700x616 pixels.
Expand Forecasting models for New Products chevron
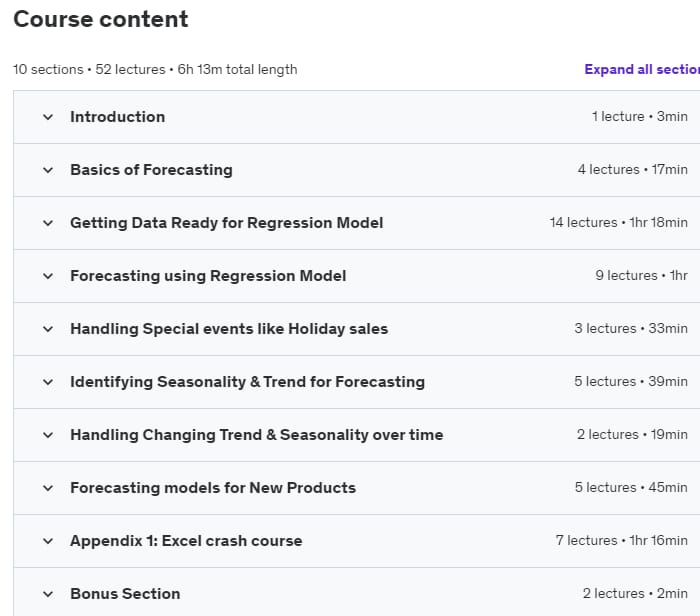[48, 488]
